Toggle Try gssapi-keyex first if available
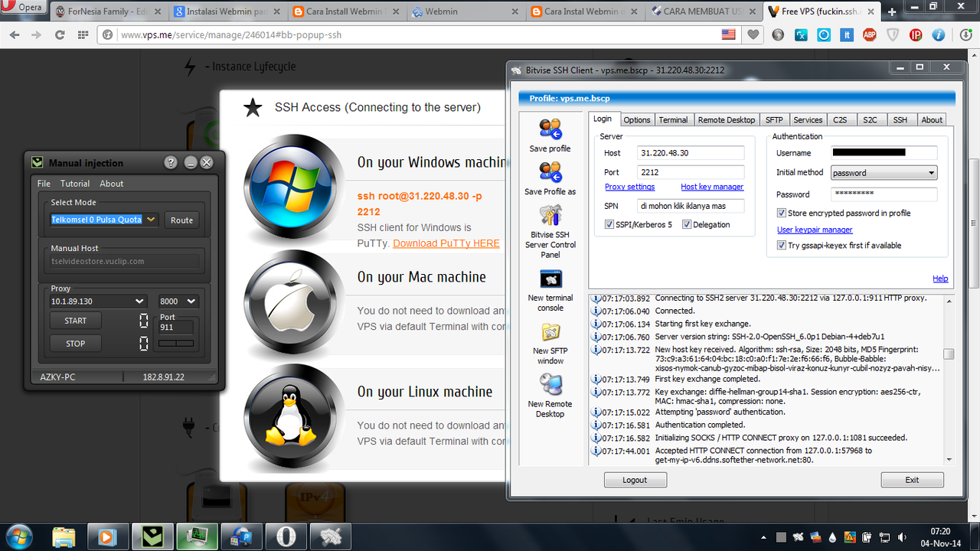 point(782,245)
